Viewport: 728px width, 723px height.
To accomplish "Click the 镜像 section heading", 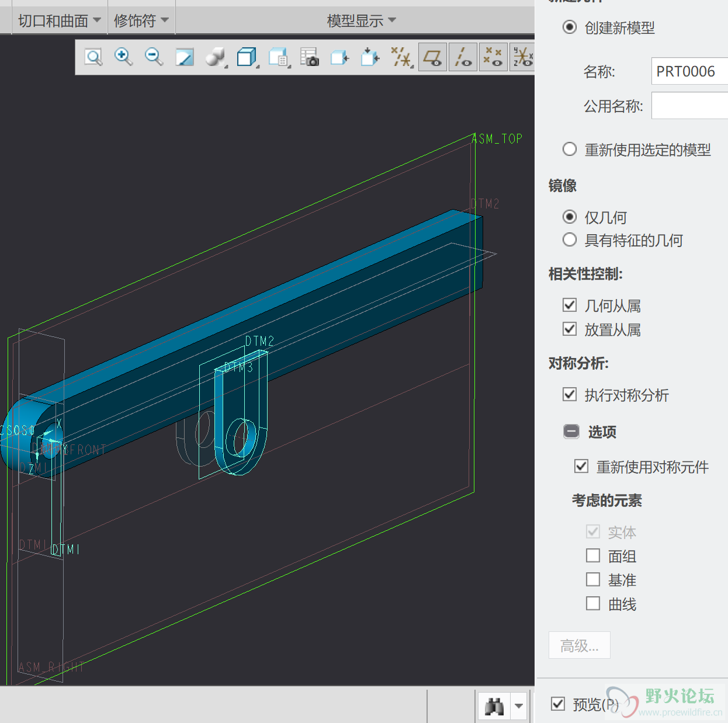I will (562, 186).
